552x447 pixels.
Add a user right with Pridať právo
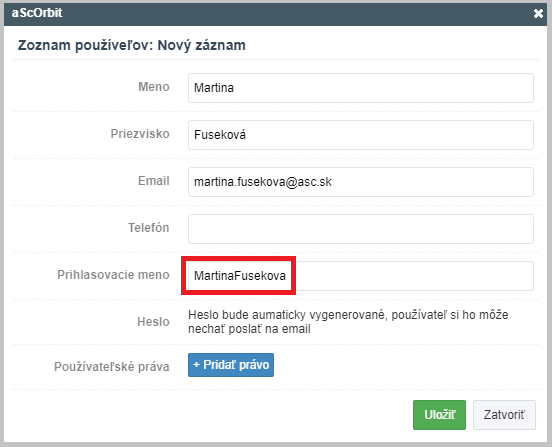tap(231, 365)
